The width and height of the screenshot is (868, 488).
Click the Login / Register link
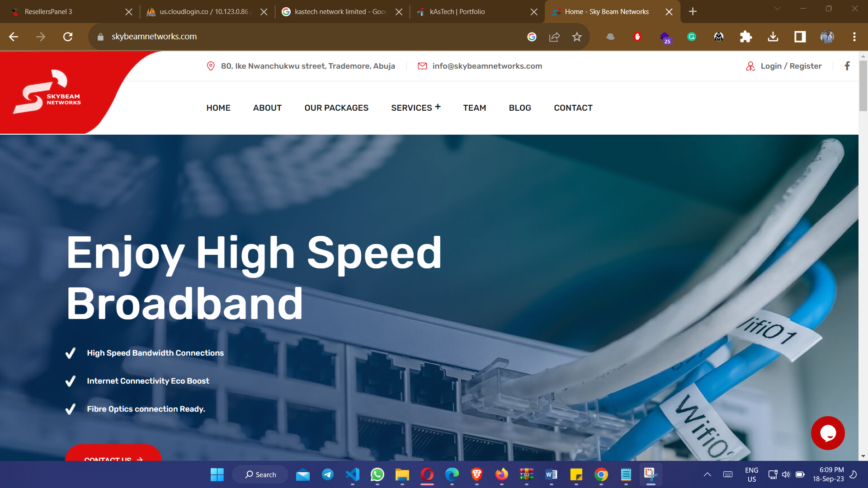point(791,66)
